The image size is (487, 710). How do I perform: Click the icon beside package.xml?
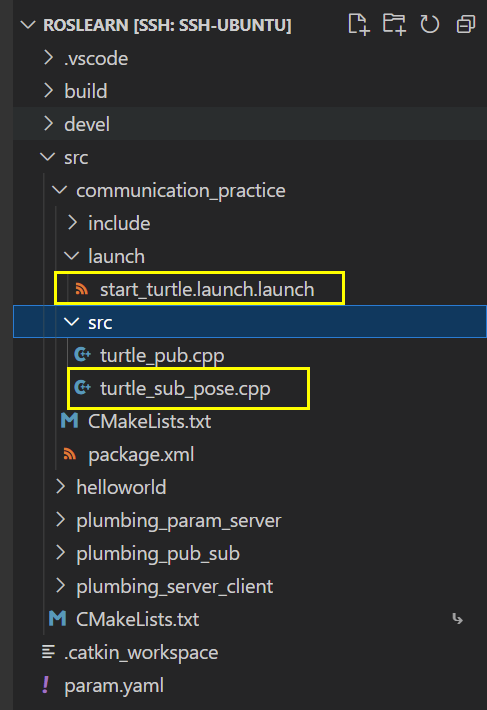(x=70, y=454)
